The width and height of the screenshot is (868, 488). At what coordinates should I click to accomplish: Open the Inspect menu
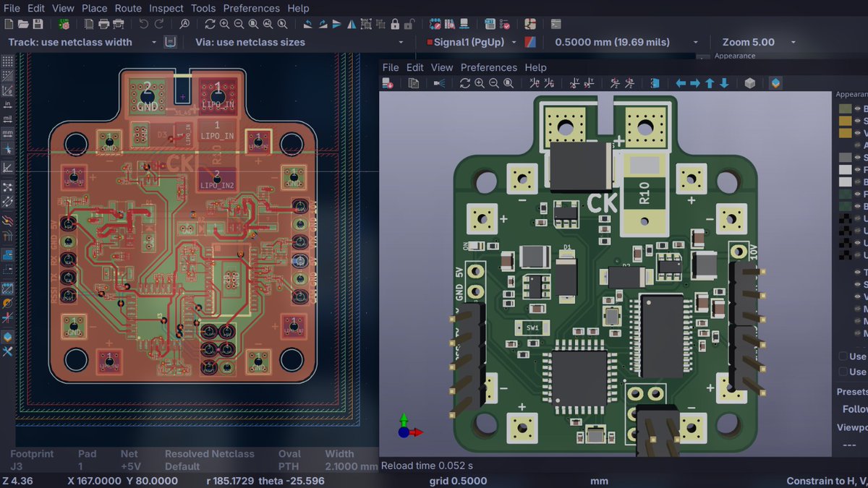pos(166,8)
